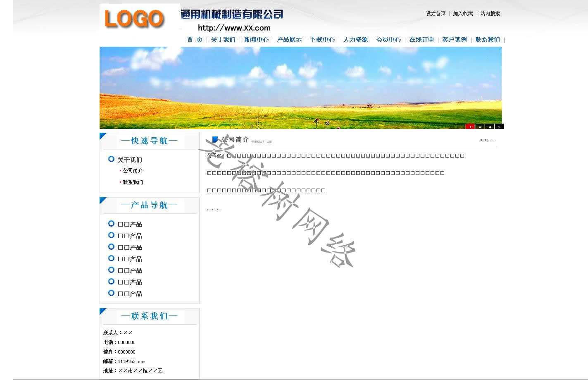This screenshot has height=380, width=588.
Task: Click the 联系人：×× line
Action: (x=118, y=333)
